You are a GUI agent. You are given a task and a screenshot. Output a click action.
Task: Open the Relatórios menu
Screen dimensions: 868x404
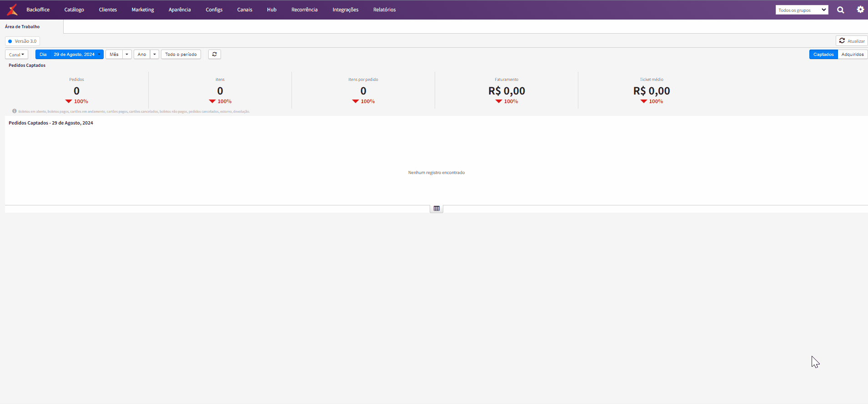tap(385, 10)
